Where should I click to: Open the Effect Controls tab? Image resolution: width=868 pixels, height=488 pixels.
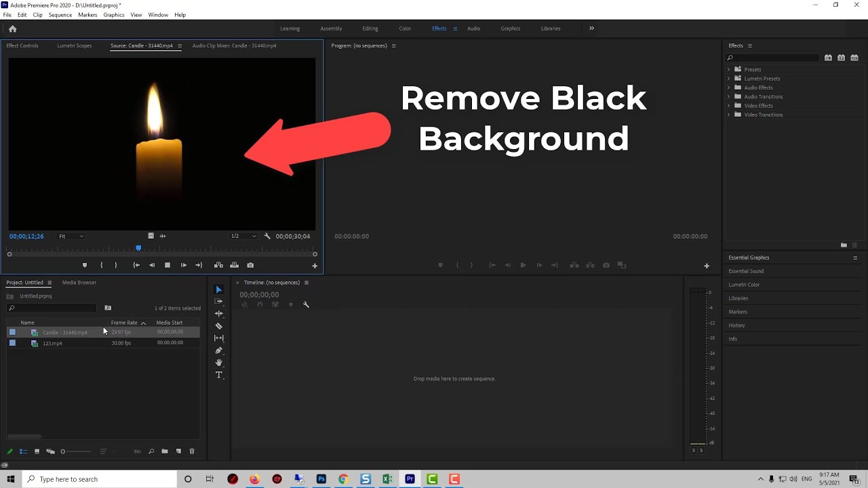(22, 45)
